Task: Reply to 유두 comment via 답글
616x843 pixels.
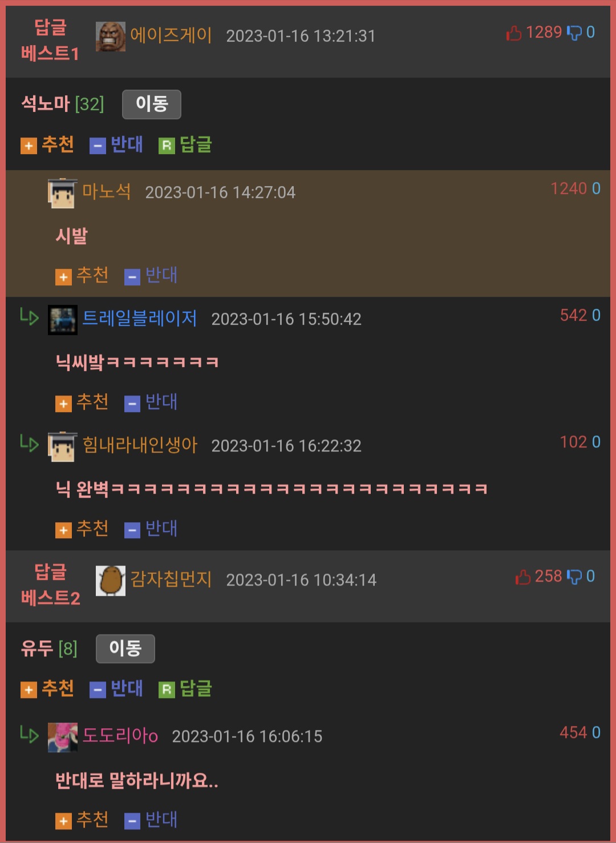Action: coord(185,689)
